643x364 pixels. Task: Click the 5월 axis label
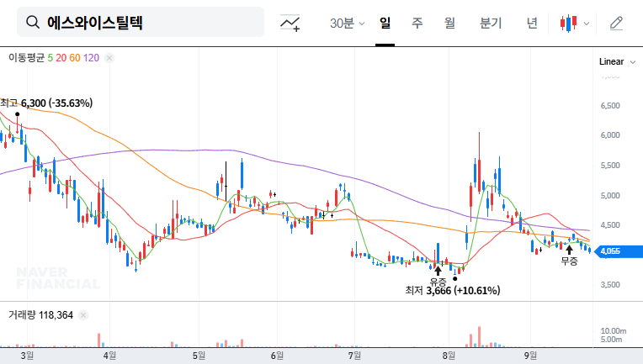[x=199, y=356]
